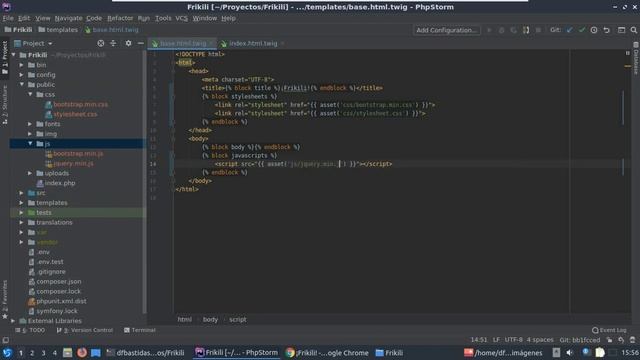
Task: Click the Git revert arrow icon
Action: click(607, 30)
